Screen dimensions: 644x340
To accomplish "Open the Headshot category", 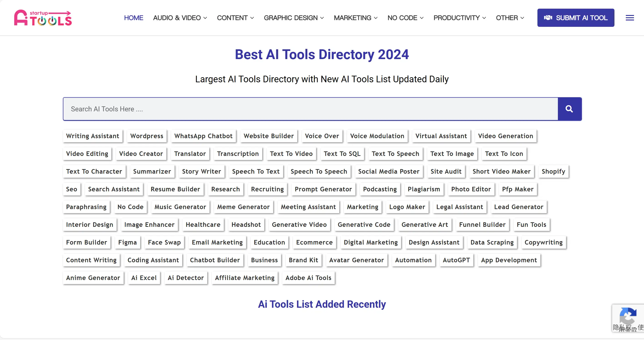I will click(x=246, y=225).
